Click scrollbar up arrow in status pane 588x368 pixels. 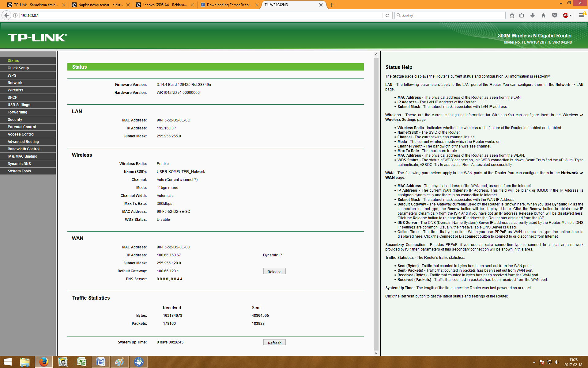click(x=376, y=54)
